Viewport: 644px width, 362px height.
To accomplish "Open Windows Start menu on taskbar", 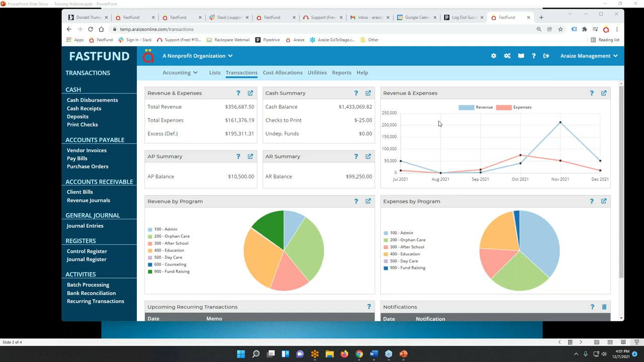I will 241,354.
